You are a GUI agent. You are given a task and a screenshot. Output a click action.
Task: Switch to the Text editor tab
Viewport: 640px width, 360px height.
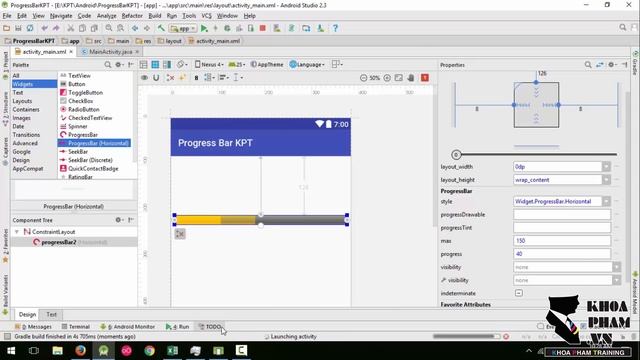51,314
